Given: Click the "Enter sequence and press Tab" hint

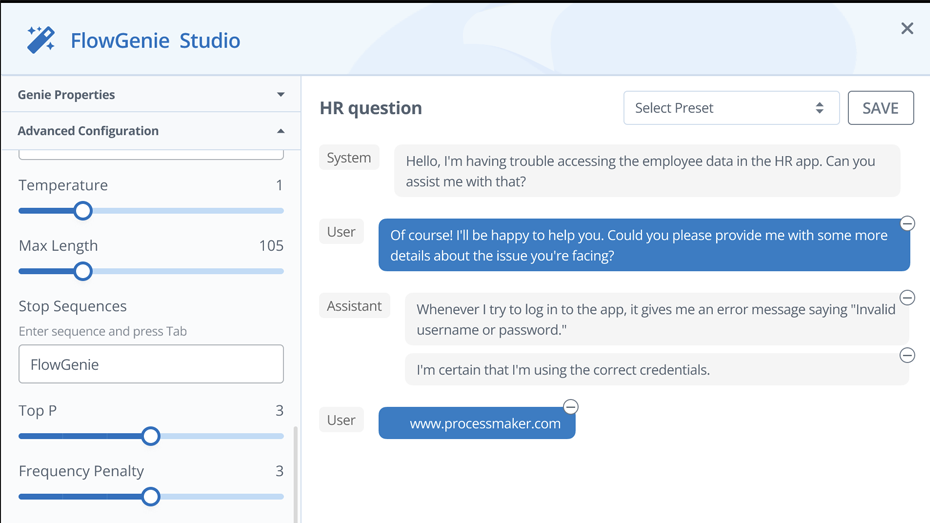Looking at the screenshot, I should coord(103,331).
